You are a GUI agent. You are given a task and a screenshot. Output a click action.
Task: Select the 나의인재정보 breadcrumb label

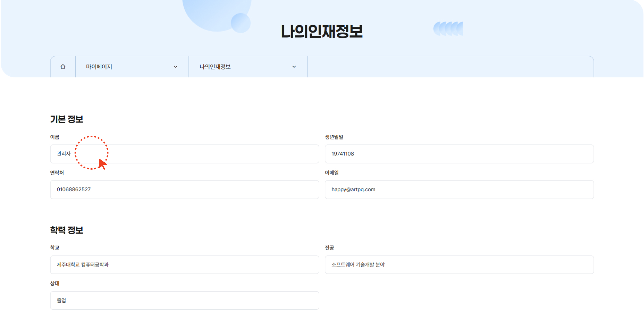[x=216, y=66]
